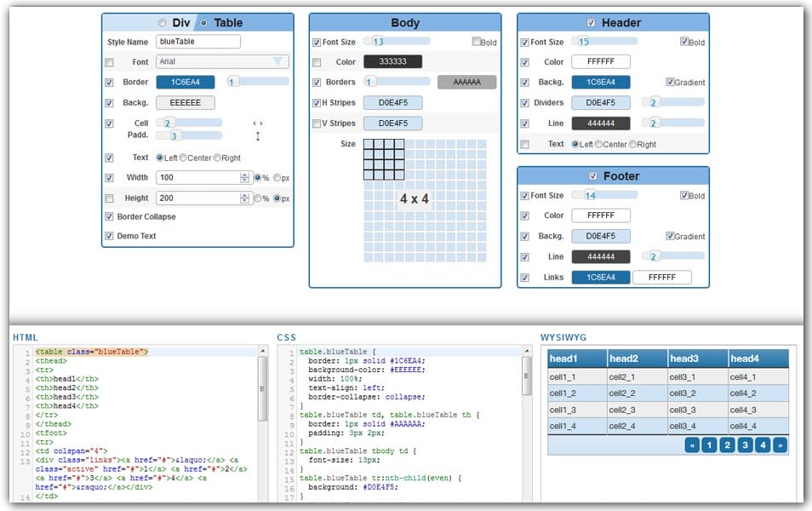Choose Center text alignment in Table panel

click(x=181, y=158)
